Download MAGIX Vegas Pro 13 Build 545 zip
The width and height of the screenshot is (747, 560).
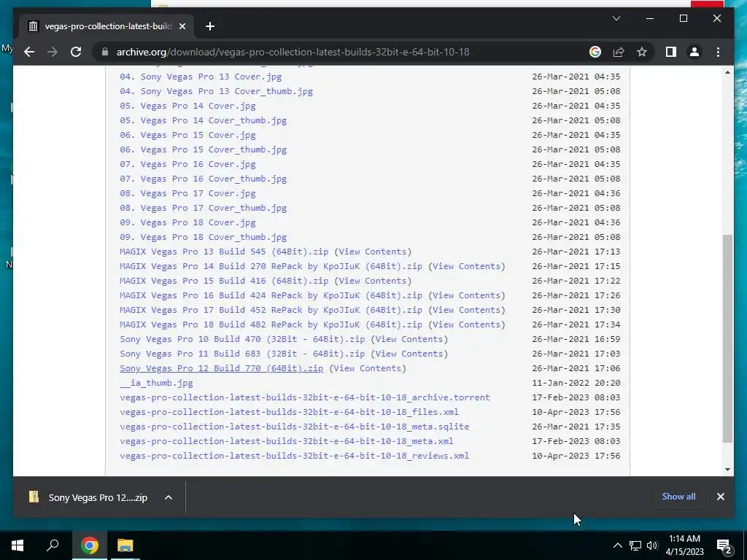click(x=224, y=252)
